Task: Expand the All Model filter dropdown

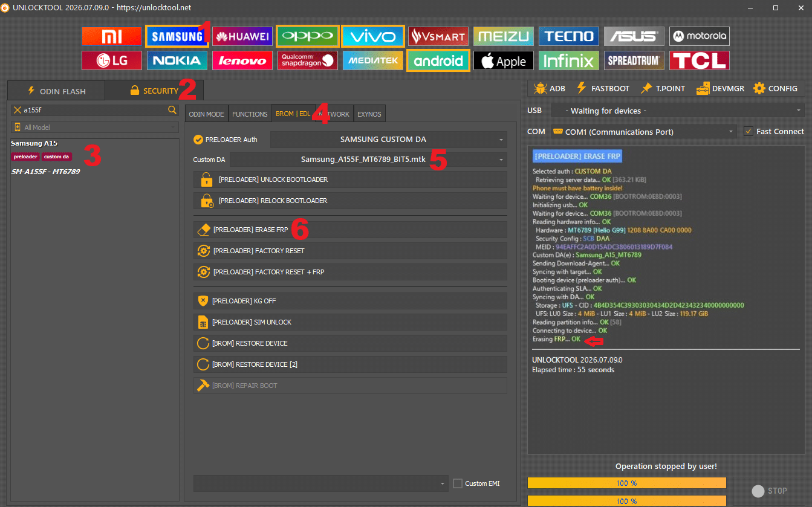Action: pyautogui.click(x=96, y=128)
